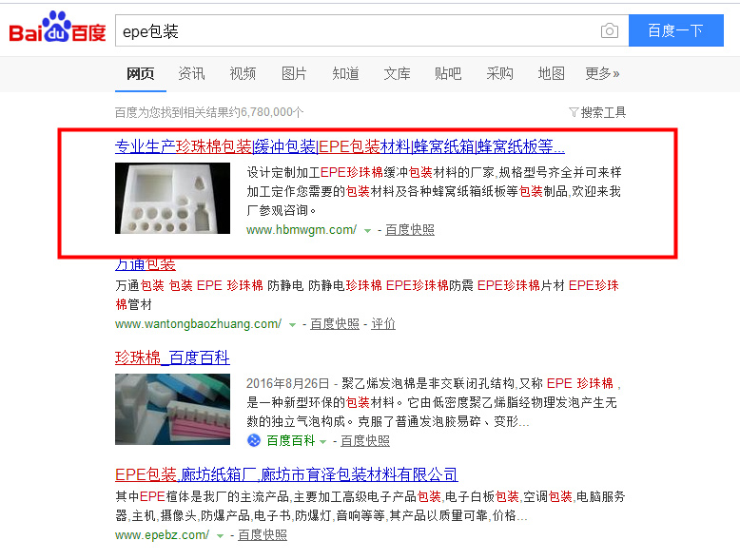Screen dimensions: 740x560
Task: Click the 百度一下 search button
Action: [676, 30]
